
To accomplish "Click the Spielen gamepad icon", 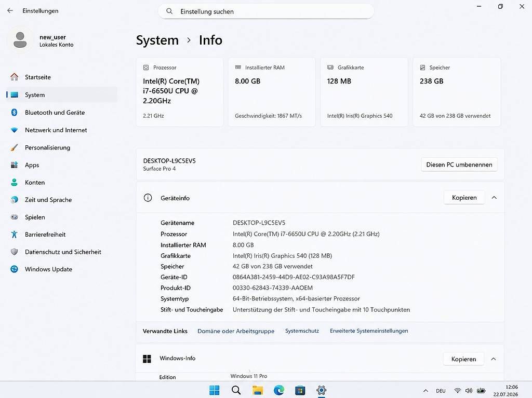I will [x=14, y=217].
